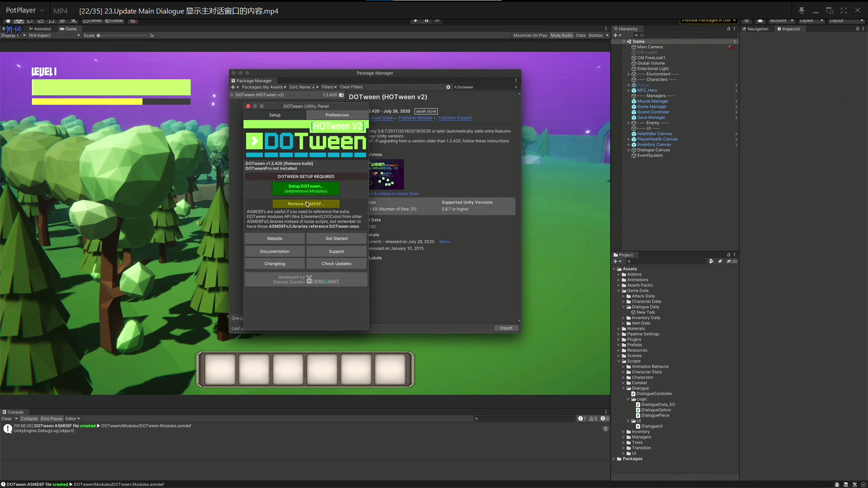Expand the Inventory Canvas hierarchy item
The image size is (868, 488).
[x=628, y=145]
